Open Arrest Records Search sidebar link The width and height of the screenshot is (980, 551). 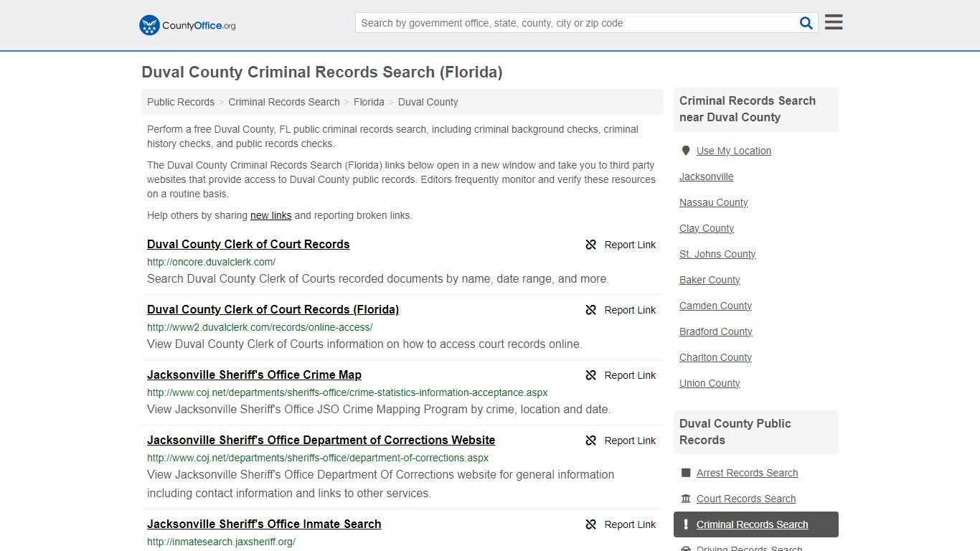[x=747, y=473]
